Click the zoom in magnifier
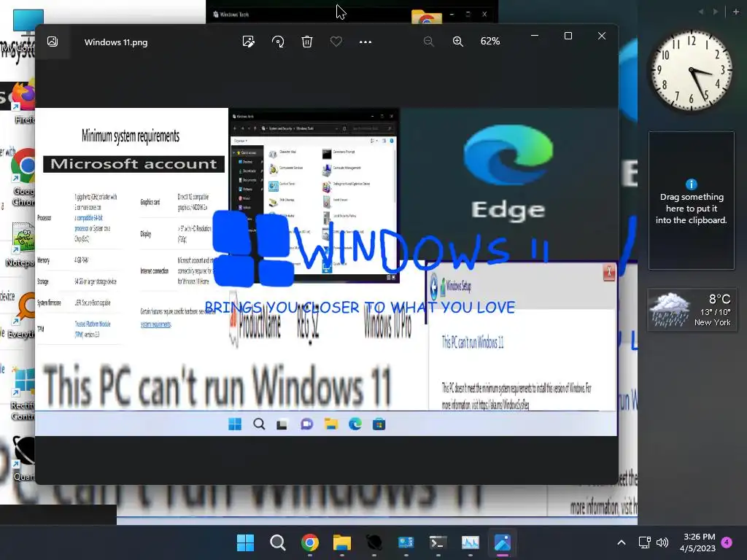The image size is (747, 560). 458,42
